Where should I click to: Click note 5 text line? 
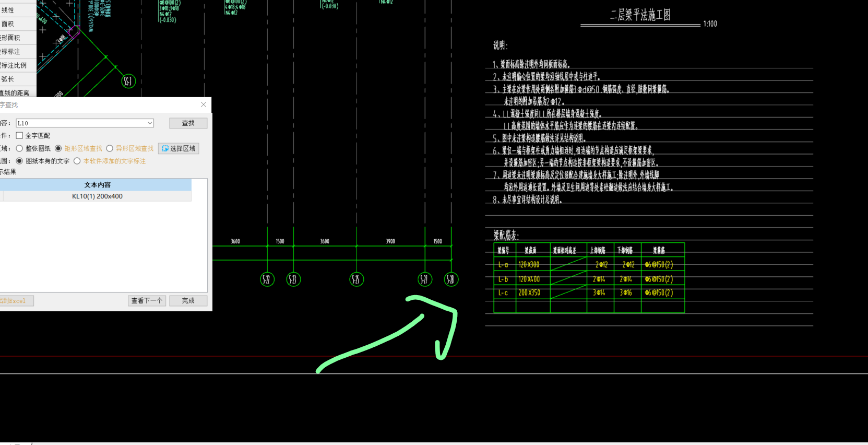point(539,138)
